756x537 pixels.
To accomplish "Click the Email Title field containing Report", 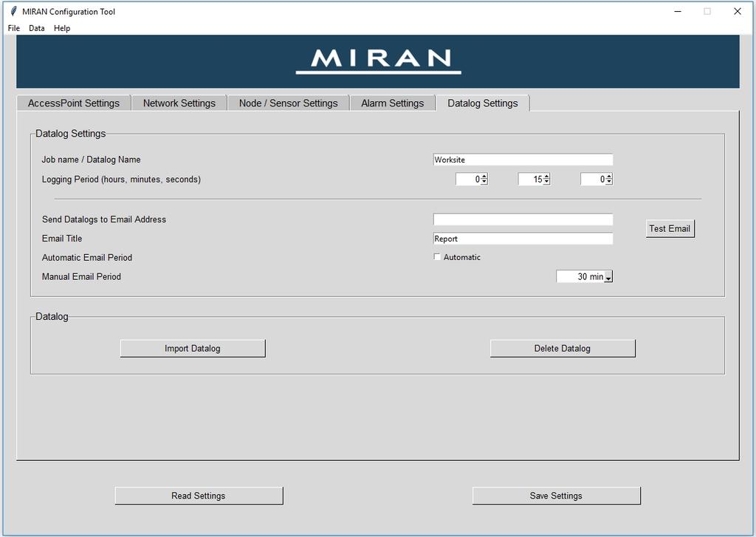I will [523, 239].
